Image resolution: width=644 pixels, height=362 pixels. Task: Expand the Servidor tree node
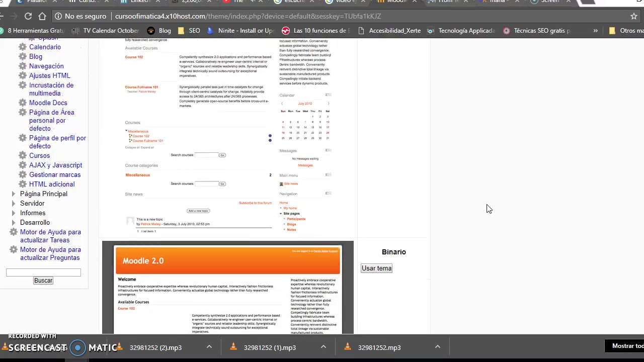tap(14, 203)
